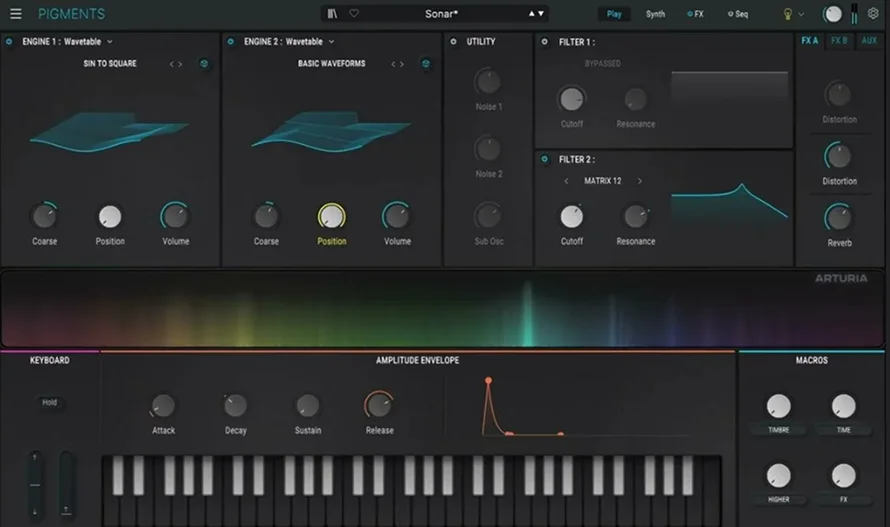Favorite the Sonar preset with heart icon

pyautogui.click(x=353, y=14)
